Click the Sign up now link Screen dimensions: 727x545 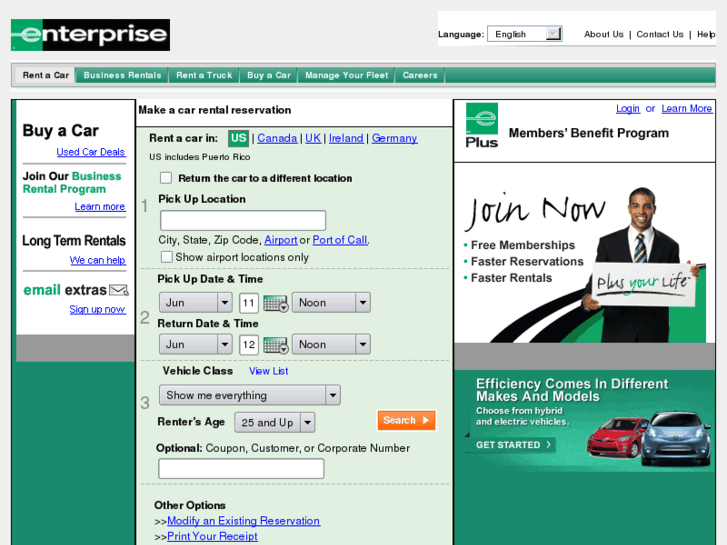pyautogui.click(x=97, y=309)
